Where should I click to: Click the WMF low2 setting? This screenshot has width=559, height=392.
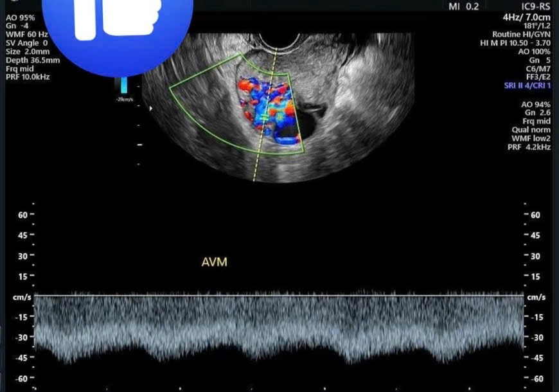pos(531,138)
